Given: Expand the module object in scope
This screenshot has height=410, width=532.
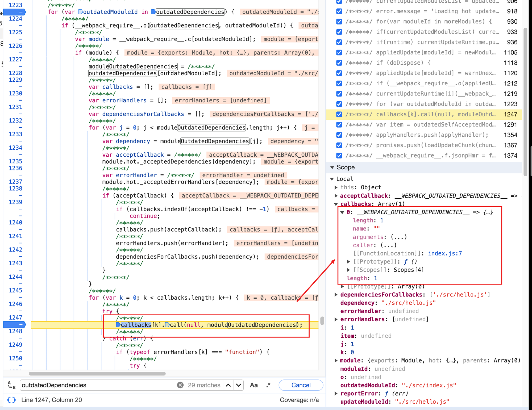Looking at the screenshot, I should [336, 361].
